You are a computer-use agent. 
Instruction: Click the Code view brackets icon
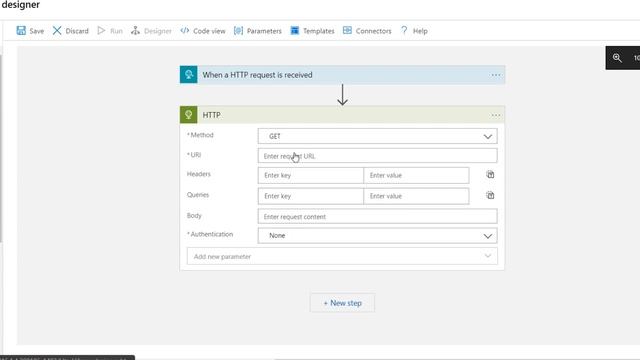pos(184,31)
